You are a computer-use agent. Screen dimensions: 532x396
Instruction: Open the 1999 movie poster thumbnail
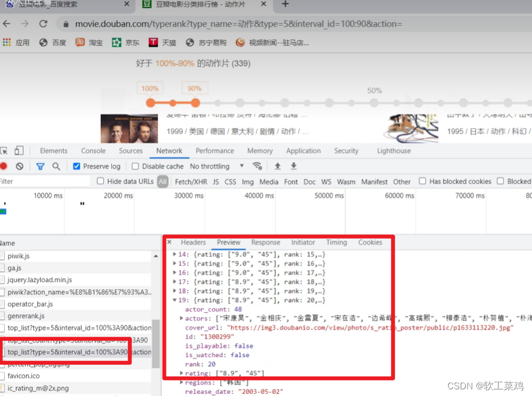pyautogui.click(x=129, y=128)
